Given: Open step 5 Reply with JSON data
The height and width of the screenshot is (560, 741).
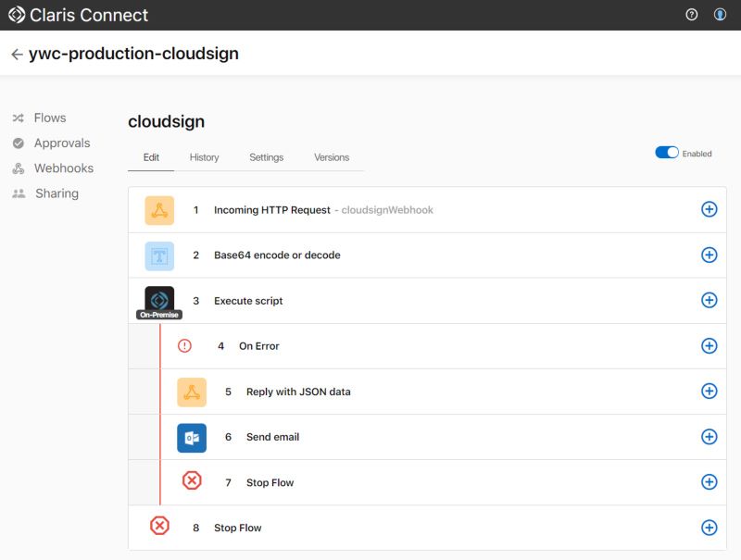Looking at the screenshot, I should pyautogui.click(x=298, y=392).
